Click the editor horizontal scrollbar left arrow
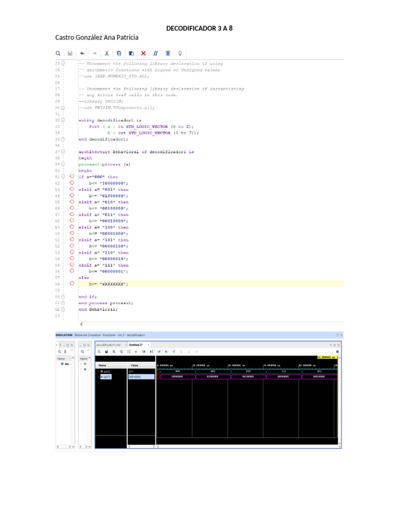The image size is (399, 532). [x=81, y=324]
